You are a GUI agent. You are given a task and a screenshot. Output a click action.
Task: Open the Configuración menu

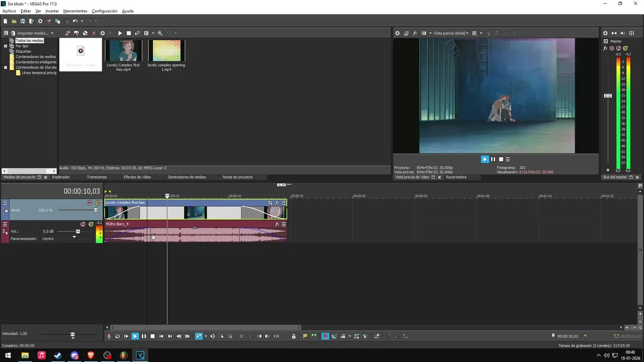coord(105,11)
